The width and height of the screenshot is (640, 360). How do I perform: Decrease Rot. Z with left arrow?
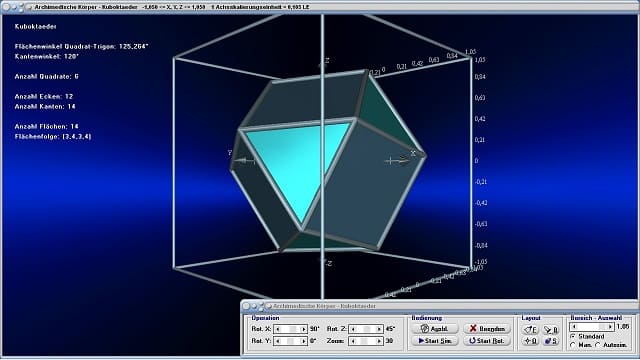(353, 329)
